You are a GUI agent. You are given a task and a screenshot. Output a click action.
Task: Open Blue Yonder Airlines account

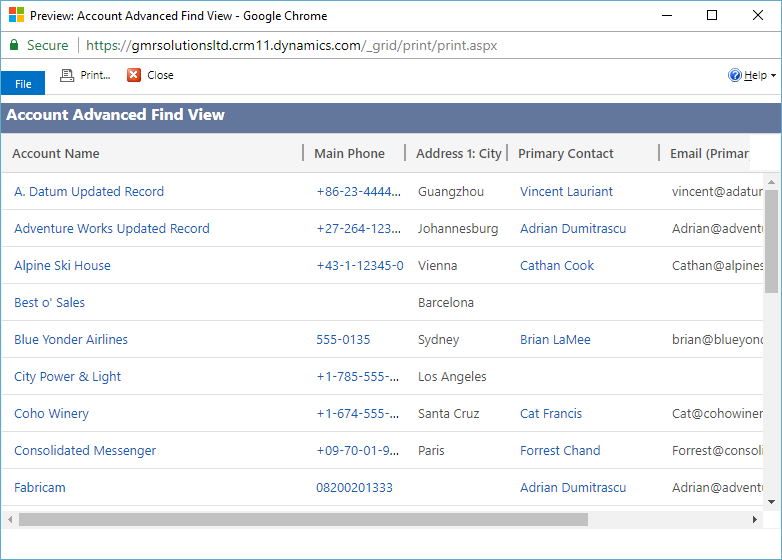pos(71,340)
